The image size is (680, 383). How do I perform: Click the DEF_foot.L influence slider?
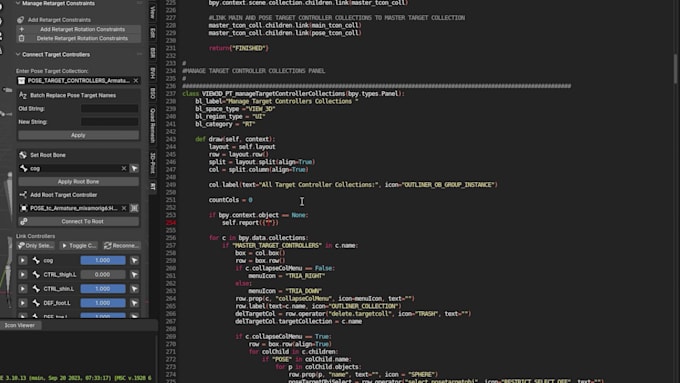(x=103, y=303)
